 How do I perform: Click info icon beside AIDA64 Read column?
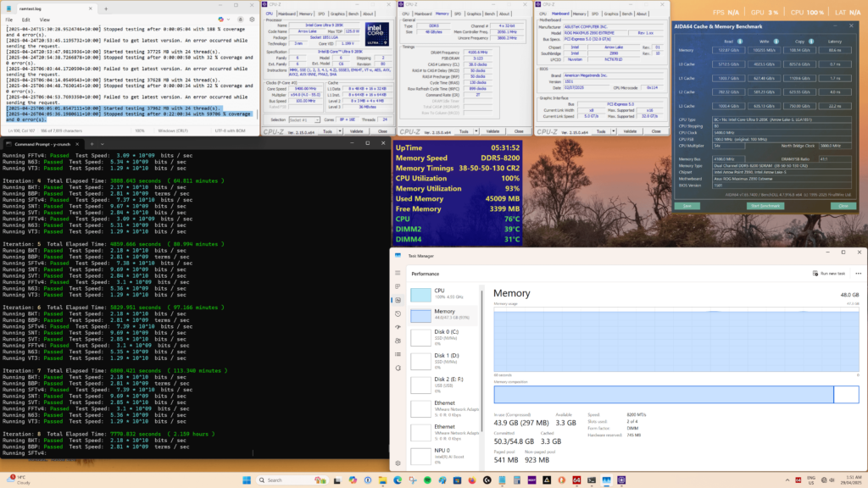tap(739, 41)
